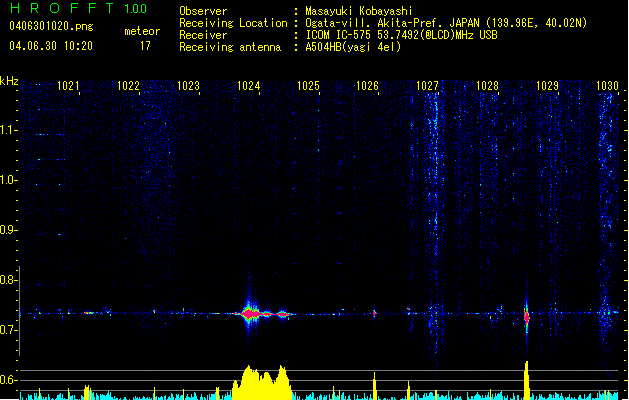Screen dimensions: 629x400
Task: Select the ICOM IC-575 receiver text
Action: coord(402,35)
